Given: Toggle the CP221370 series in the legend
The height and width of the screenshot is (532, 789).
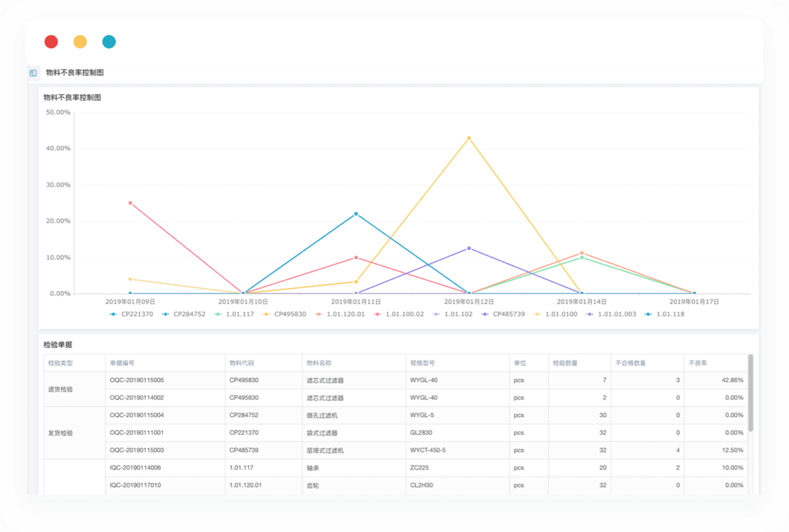Looking at the screenshot, I should 131,314.
